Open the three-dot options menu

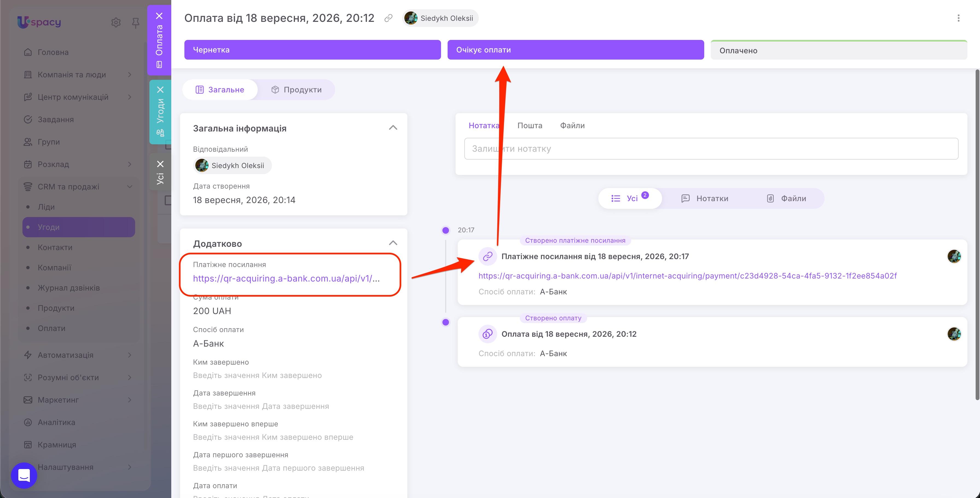pyautogui.click(x=958, y=18)
